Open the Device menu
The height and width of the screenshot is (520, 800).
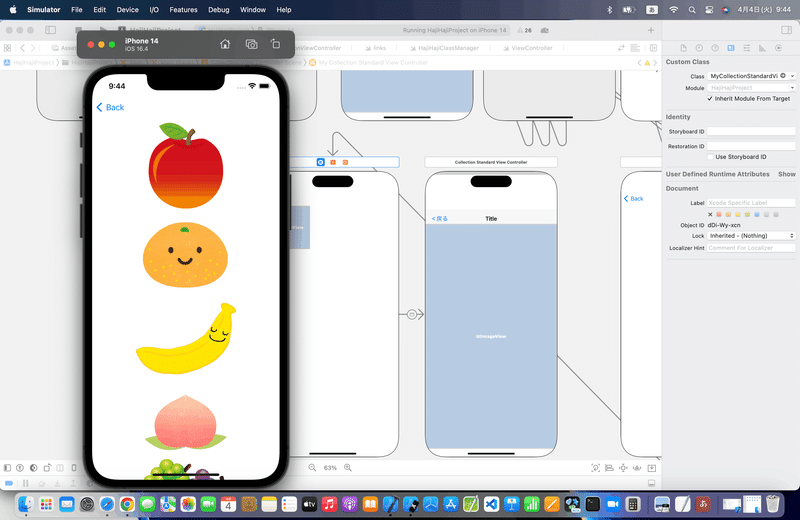click(x=128, y=10)
